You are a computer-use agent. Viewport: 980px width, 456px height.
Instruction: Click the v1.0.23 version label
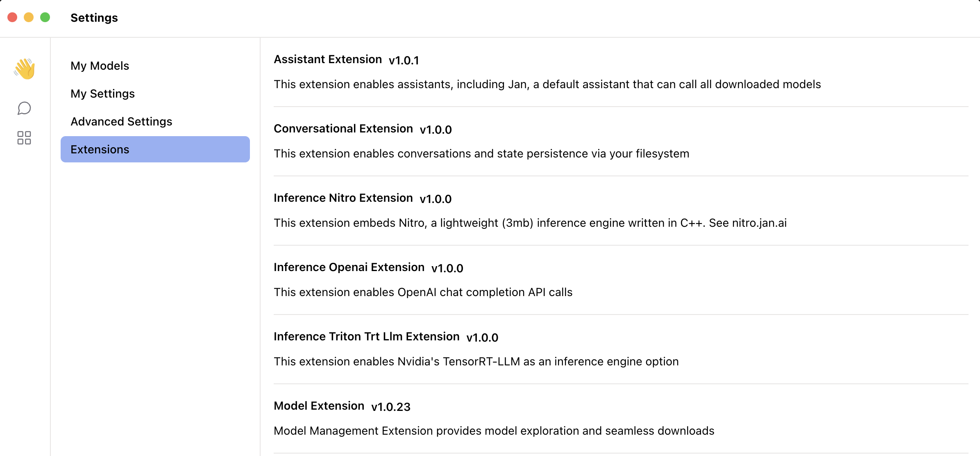[391, 407]
